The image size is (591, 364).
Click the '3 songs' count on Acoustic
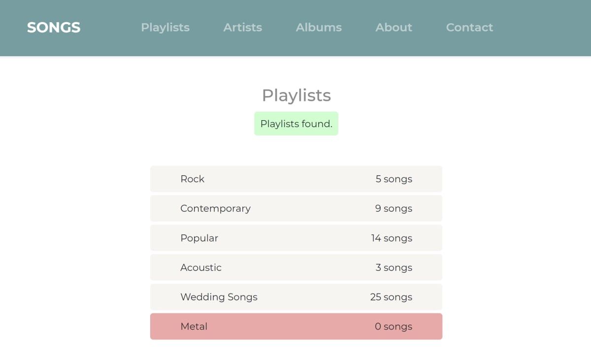[394, 267]
